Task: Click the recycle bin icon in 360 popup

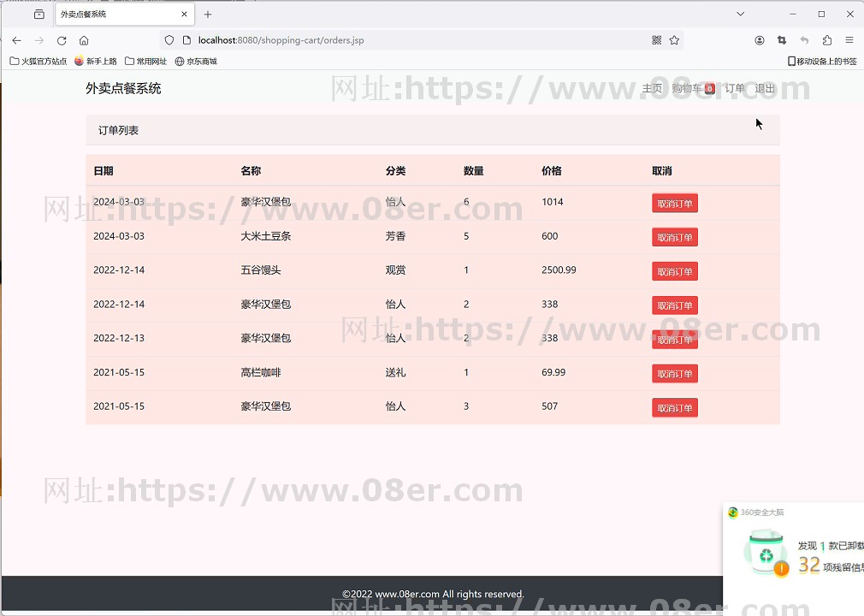Action: point(767,553)
